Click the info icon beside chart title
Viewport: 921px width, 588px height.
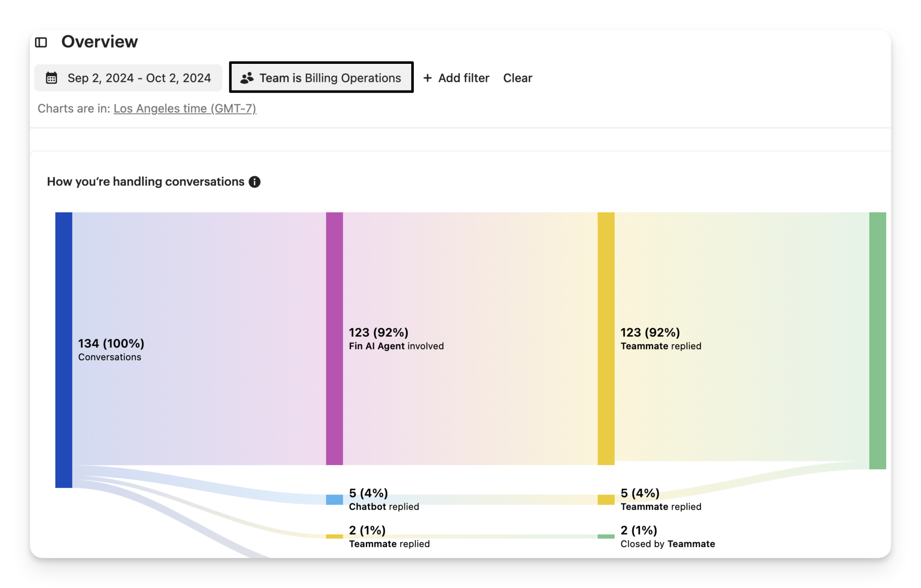254,182
